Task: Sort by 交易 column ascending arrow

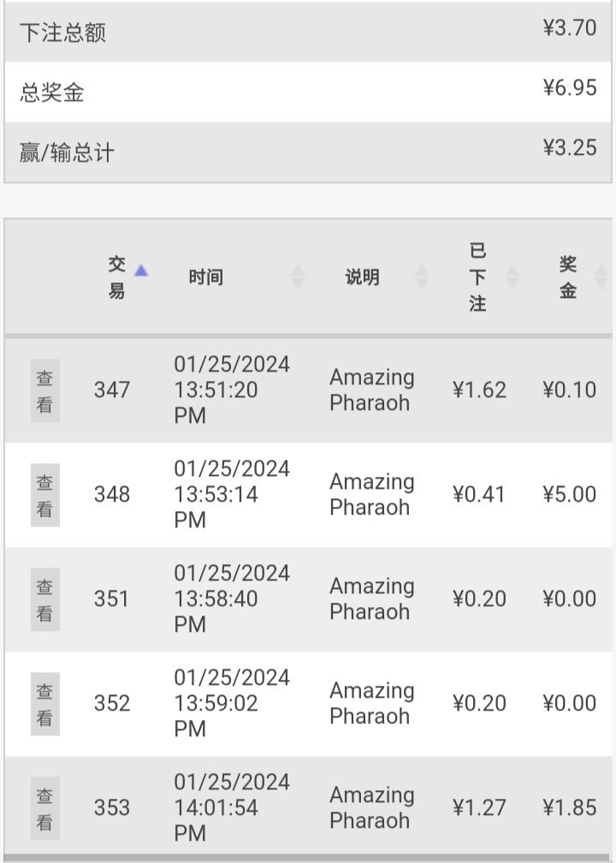Action: pyautogui.click(x=141, y=271)
